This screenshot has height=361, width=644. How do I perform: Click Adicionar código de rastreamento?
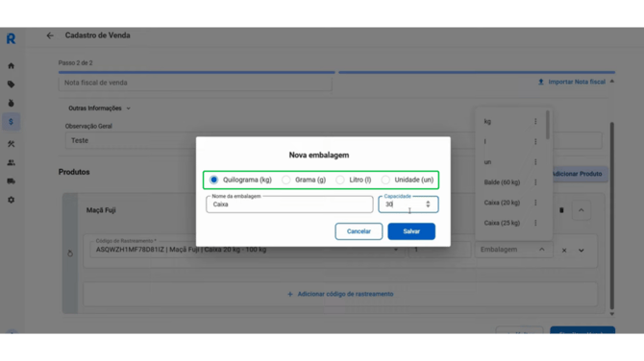[x=340, y=294]
